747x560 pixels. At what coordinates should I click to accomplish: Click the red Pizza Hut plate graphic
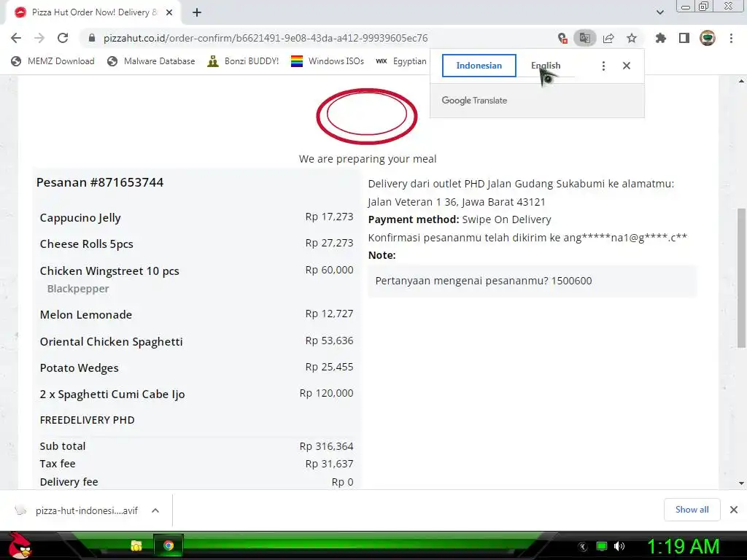point(367,116)
